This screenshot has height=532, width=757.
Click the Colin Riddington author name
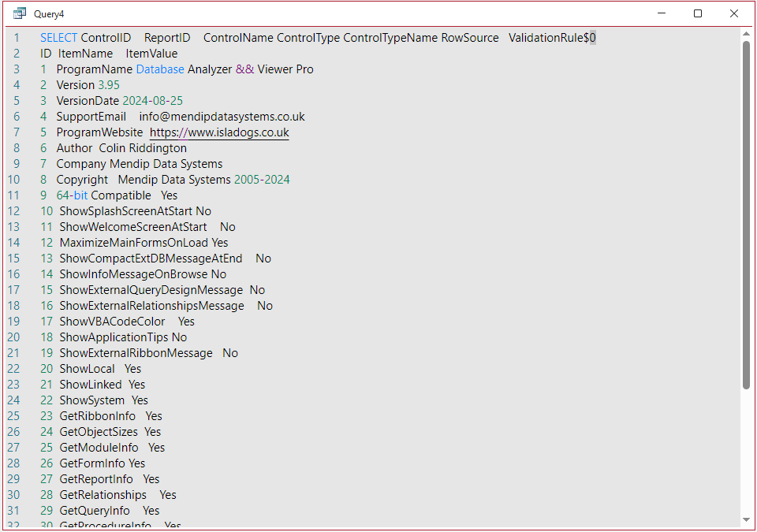pyautogui.click(x=143, y=148)
